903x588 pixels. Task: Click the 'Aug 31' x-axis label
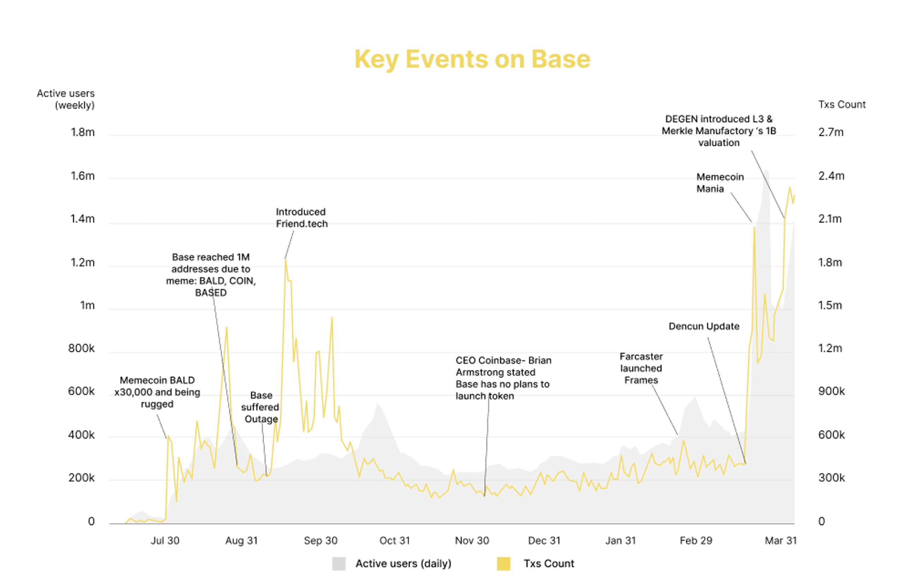pyautogui.click(x=241, y=540)
